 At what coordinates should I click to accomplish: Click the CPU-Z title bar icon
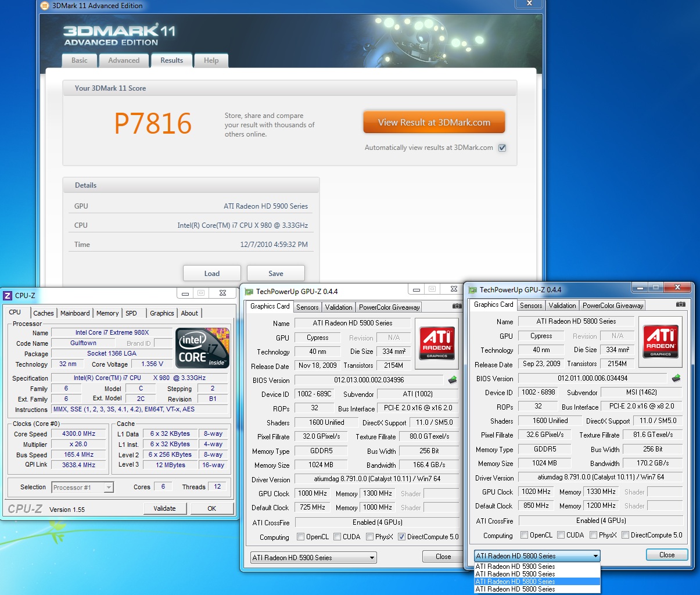pyautogui.click(x=8, y=295)
